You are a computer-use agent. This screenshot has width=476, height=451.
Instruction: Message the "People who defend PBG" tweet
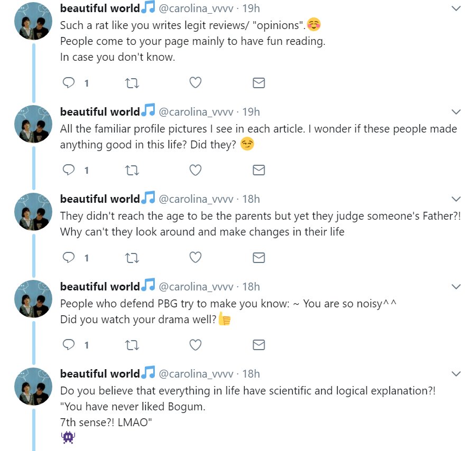[258, 345]
